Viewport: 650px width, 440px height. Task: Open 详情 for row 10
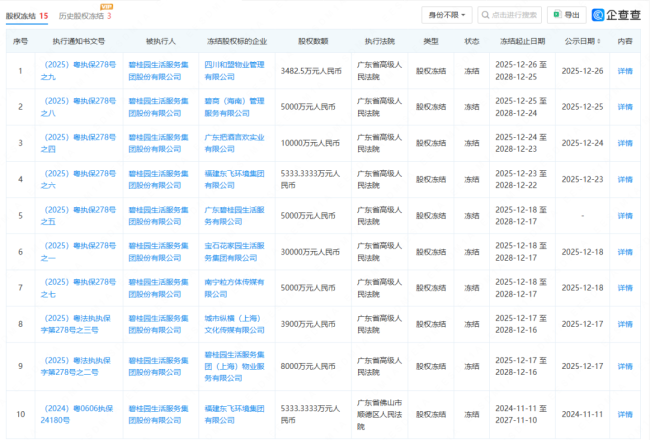pos(625,413)
